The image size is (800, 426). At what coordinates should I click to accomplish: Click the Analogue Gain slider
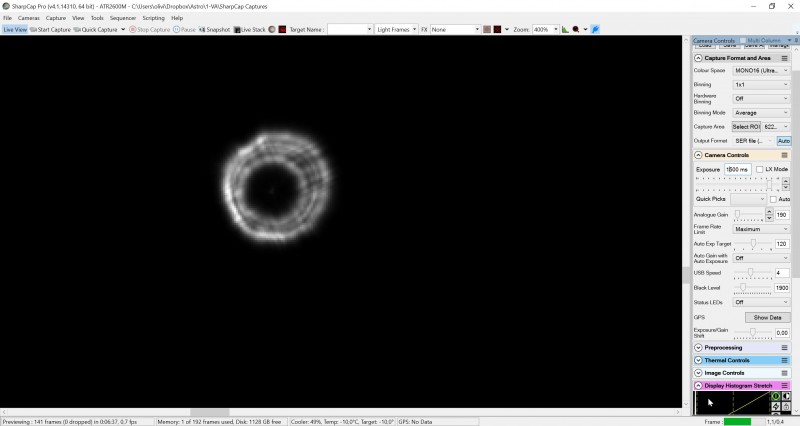click(748, 215)
